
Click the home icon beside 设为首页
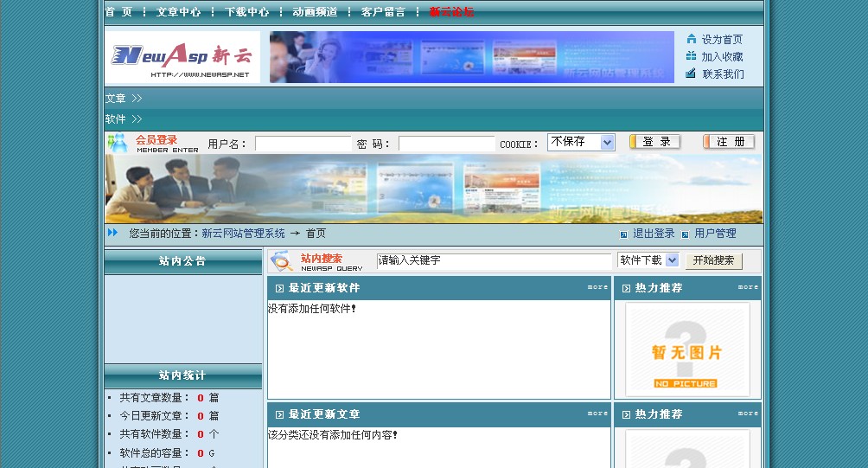[691, 39]
